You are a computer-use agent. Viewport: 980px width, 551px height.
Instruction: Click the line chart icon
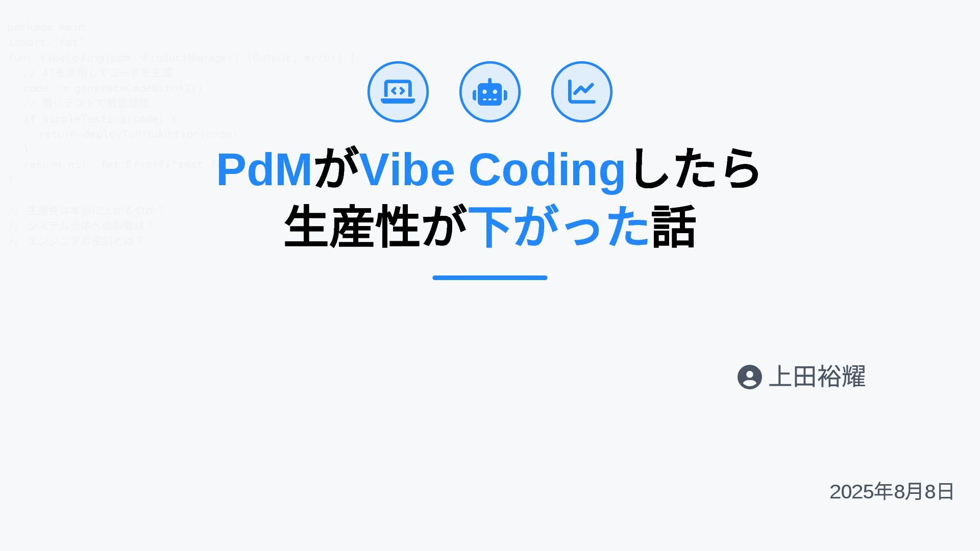point(581,92)
